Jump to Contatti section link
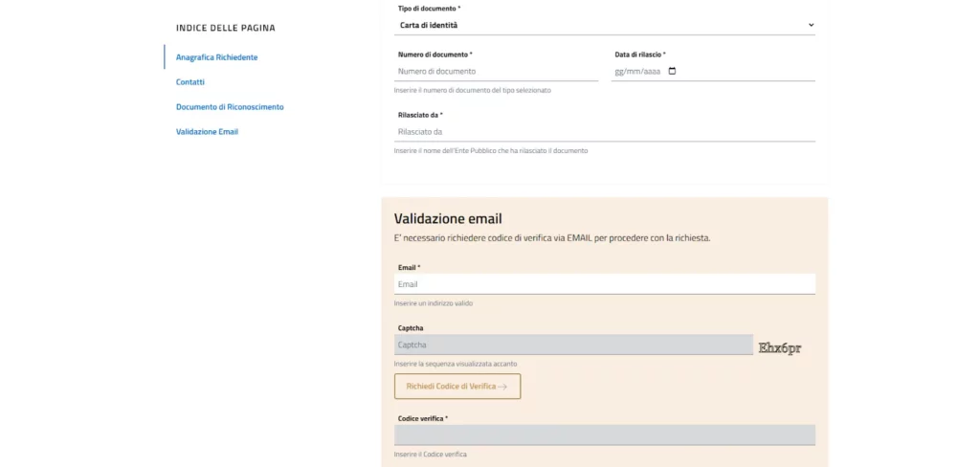Screen dimensions: 980x467 click(x=190, y=82)
